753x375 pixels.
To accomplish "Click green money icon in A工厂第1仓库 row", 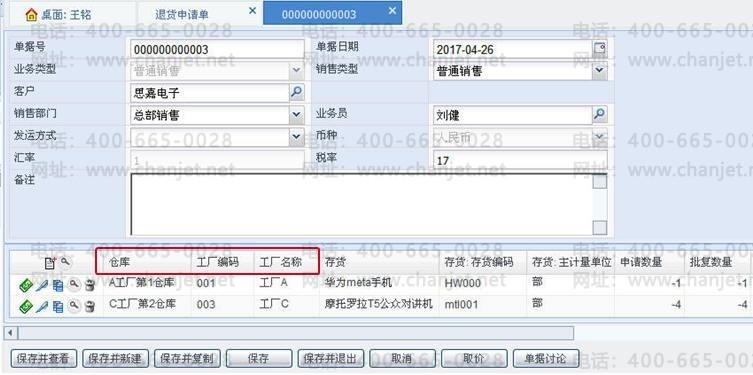I will (x=26, y=285).
